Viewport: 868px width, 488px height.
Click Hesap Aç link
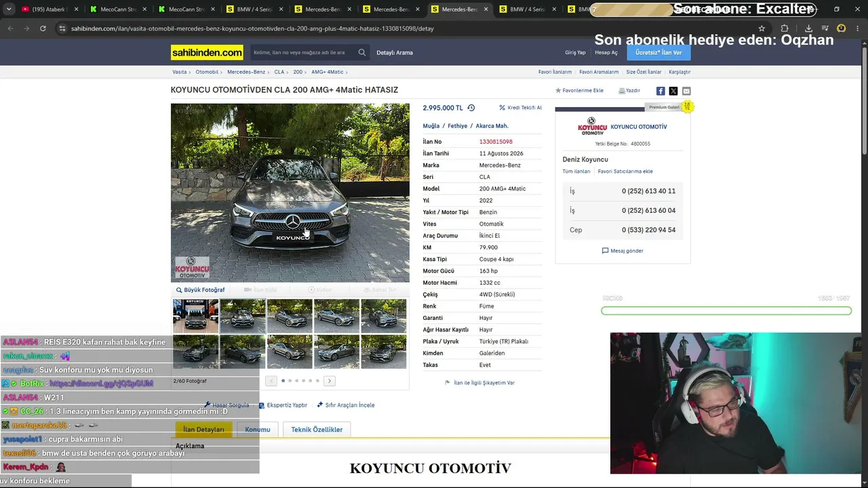606,52
